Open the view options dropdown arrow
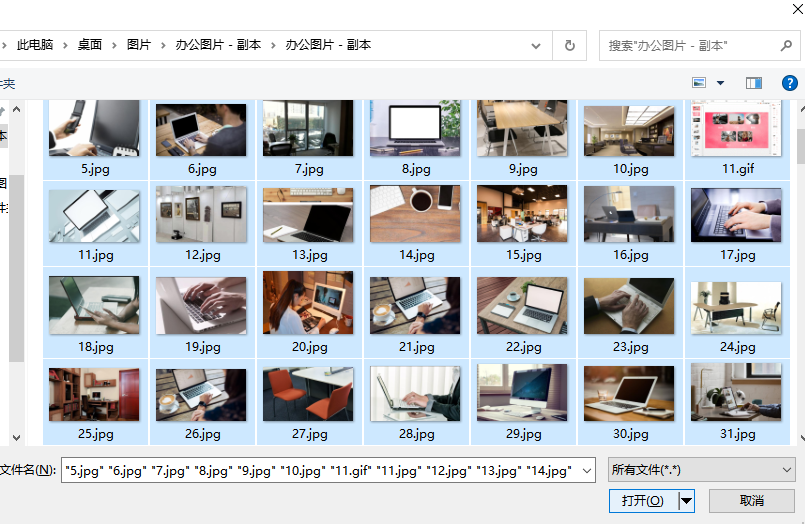The height and width of the screenshot is (524, 805). [720, 83]
